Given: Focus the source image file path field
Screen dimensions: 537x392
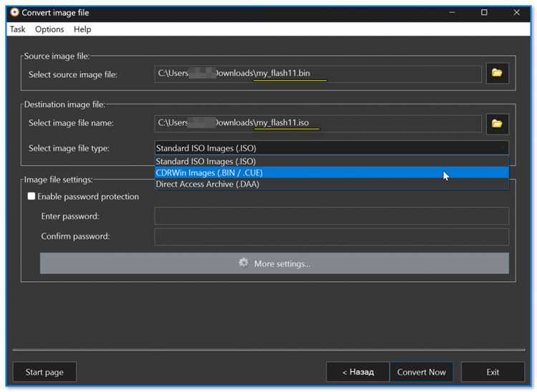Looking at the screenshot, I should tap(318, 74).
